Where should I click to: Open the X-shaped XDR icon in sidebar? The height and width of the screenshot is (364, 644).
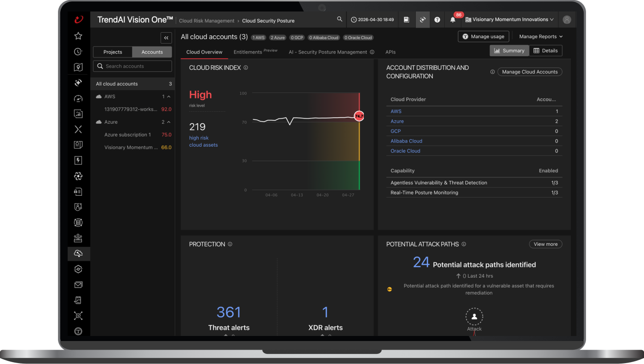coord(78,129)
